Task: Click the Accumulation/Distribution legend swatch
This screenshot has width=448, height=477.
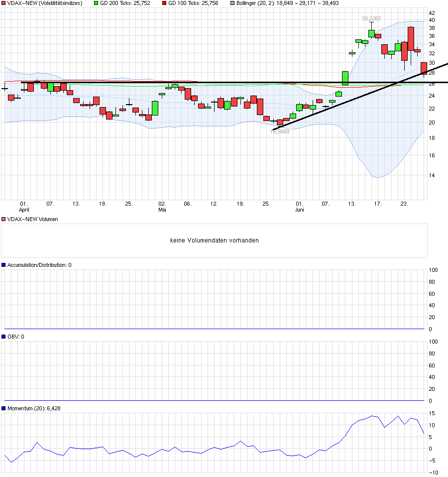Action: click(3, 265)
